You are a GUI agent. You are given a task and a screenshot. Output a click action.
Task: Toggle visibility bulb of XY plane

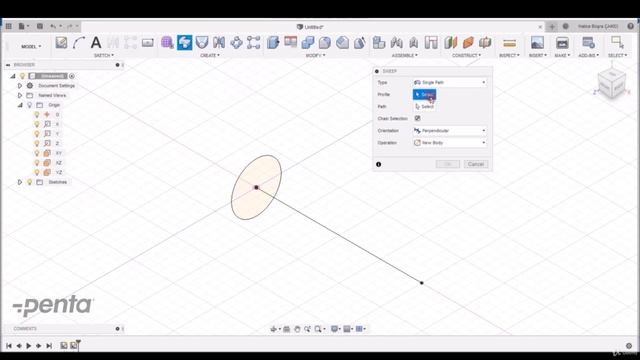tap(37, 153)
